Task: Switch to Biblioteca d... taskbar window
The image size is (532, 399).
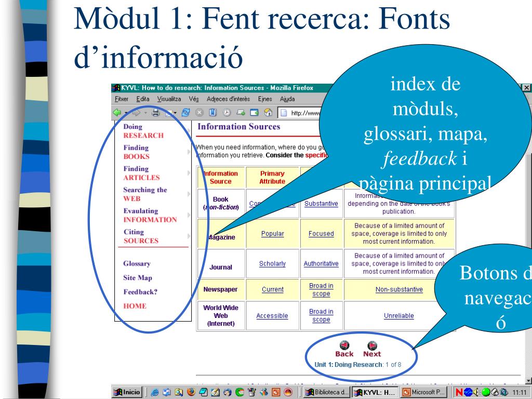Action: tap(326, 392)
